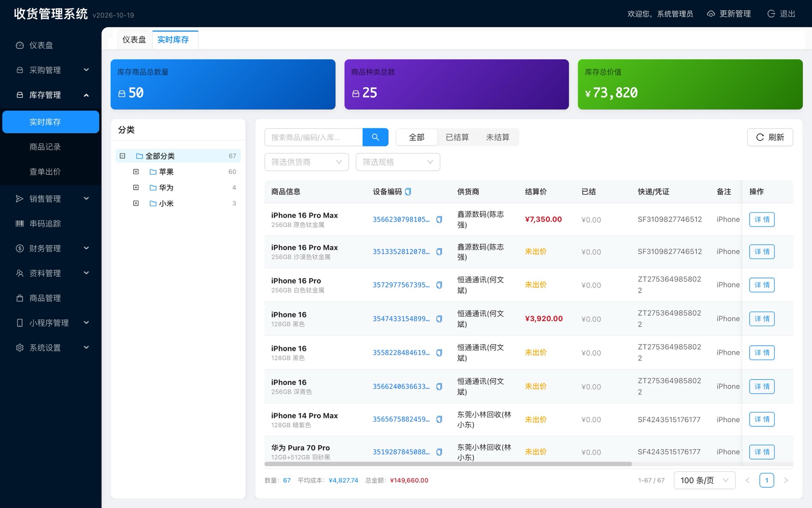Copy device code 3547433154899
This screenshot has height=508, width=812.
click(x=439, y=319)
